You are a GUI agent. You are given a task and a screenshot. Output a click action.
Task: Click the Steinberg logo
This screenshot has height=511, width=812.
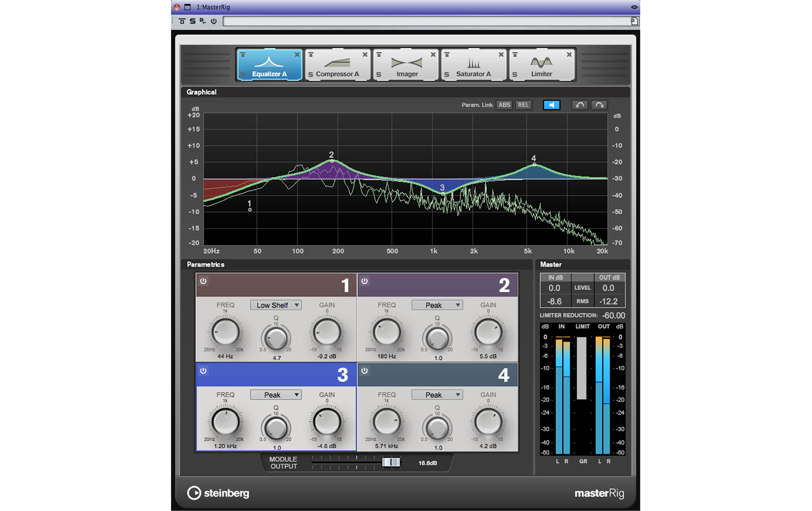(x=218, y=493)
